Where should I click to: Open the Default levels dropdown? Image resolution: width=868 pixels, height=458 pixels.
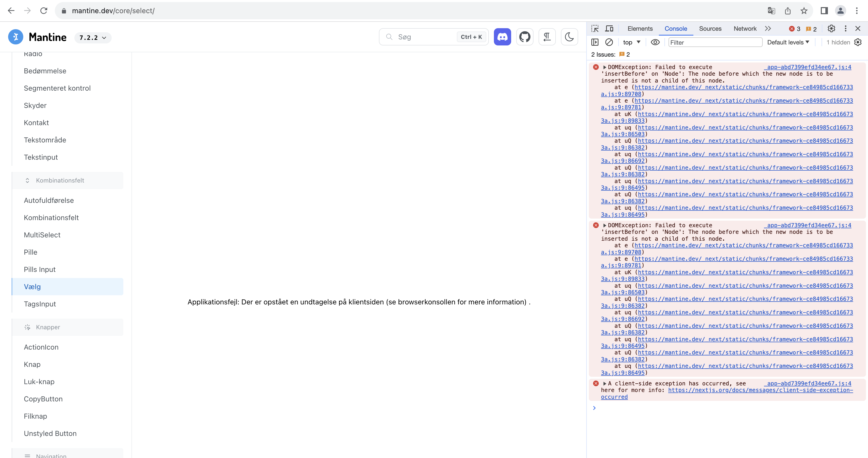788,42
